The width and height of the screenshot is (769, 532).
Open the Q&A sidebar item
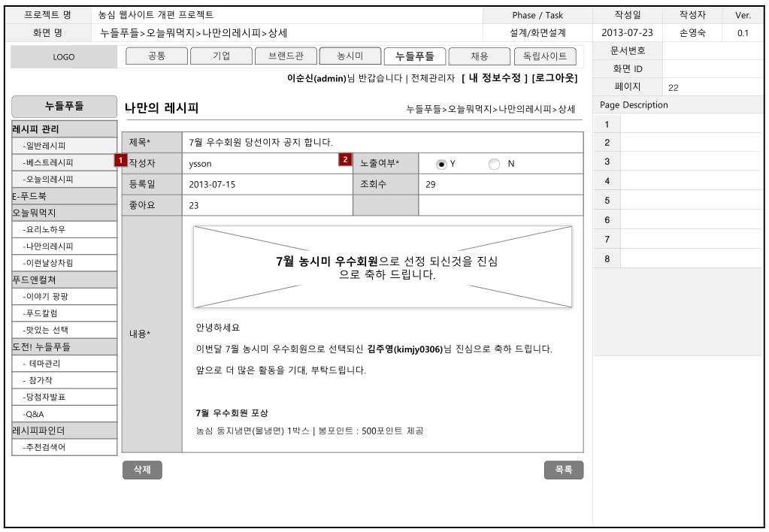(x=64, y=414)
